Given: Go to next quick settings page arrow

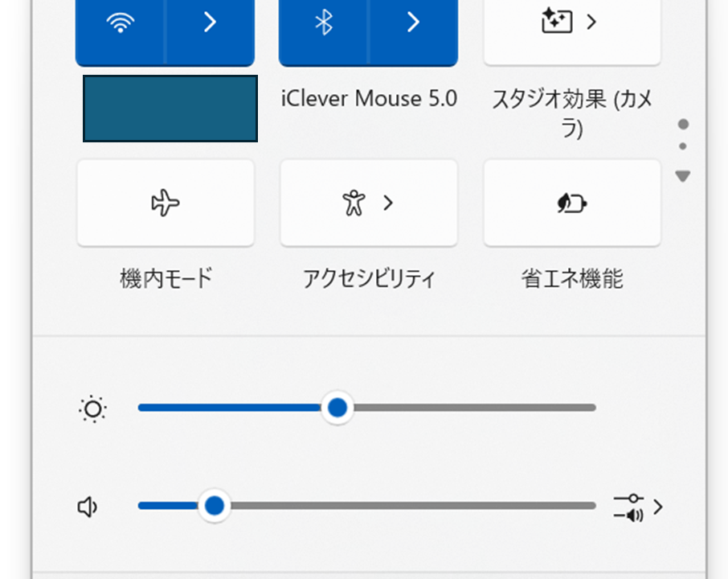Looking at the screenshot, I should click(x=683, y=176).
